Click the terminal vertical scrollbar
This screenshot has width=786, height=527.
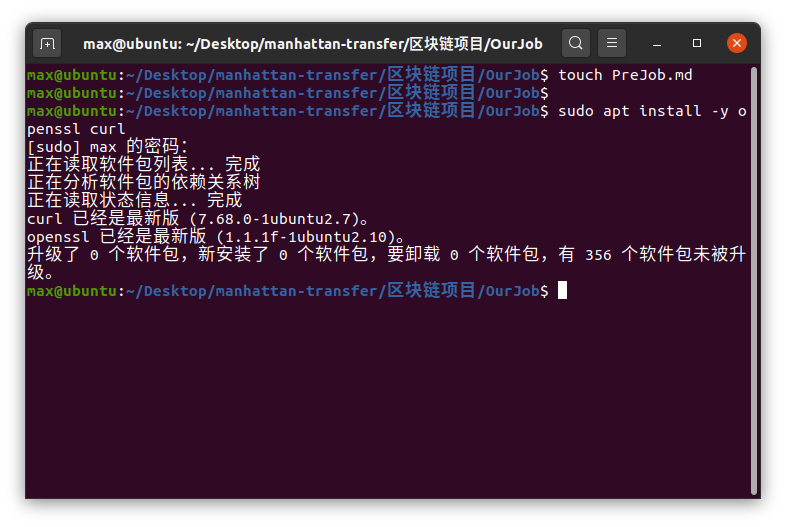click(x=754, y=281)
